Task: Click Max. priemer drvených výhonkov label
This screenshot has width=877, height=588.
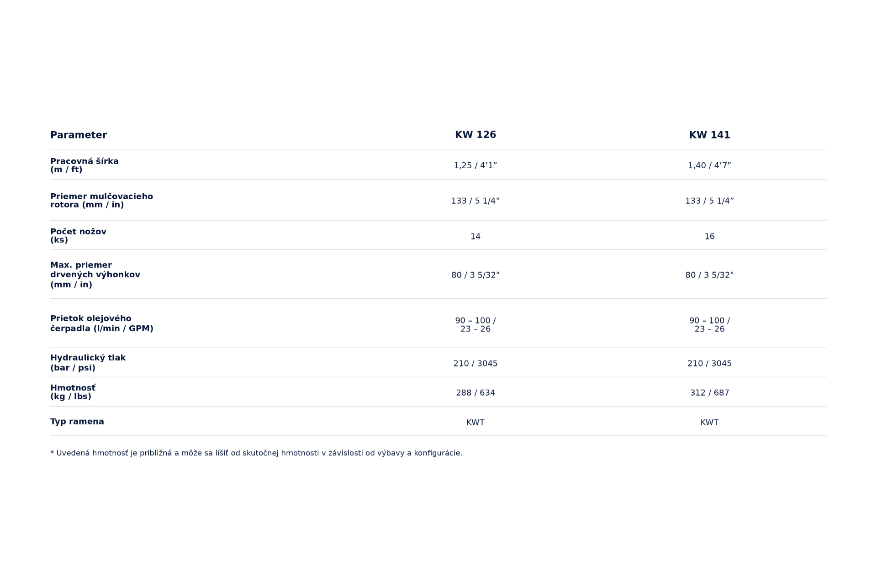Action: click(x=95, y=275)
